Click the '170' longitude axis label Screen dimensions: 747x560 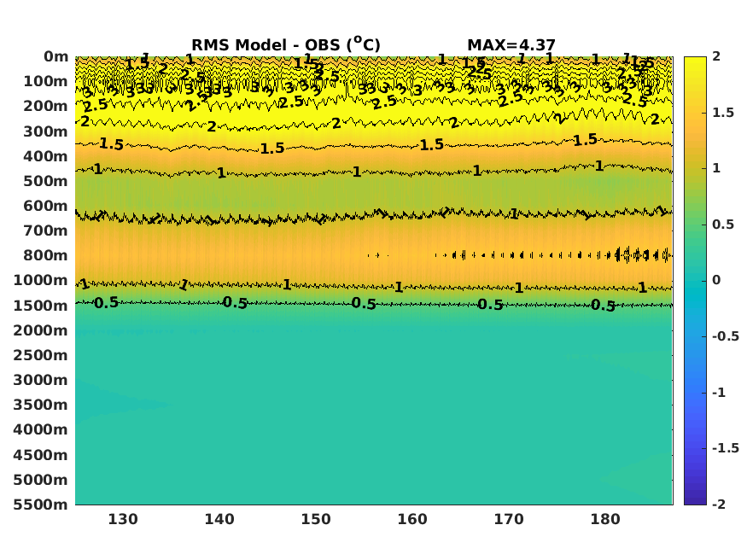[x=509, y=519]
